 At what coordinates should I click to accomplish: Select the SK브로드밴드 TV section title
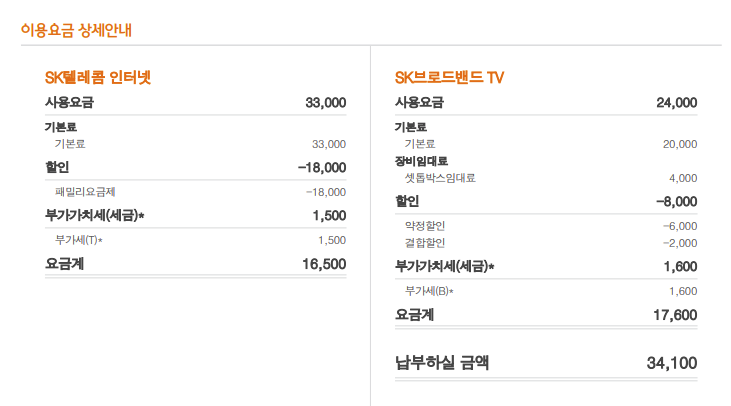point(449,77)
